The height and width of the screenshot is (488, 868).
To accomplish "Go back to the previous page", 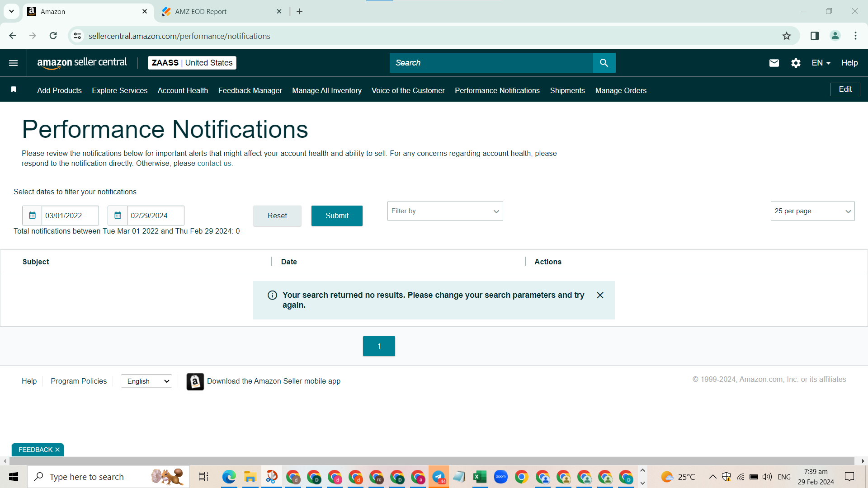I will 13,36.
